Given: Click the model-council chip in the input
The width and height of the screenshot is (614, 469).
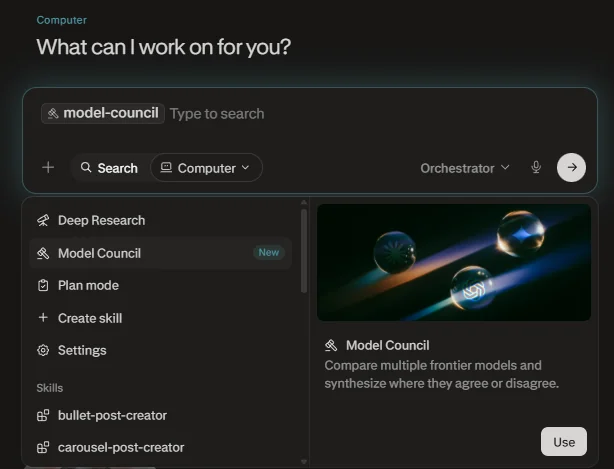Looking at the screenshot, I should [x=103, y=113].
